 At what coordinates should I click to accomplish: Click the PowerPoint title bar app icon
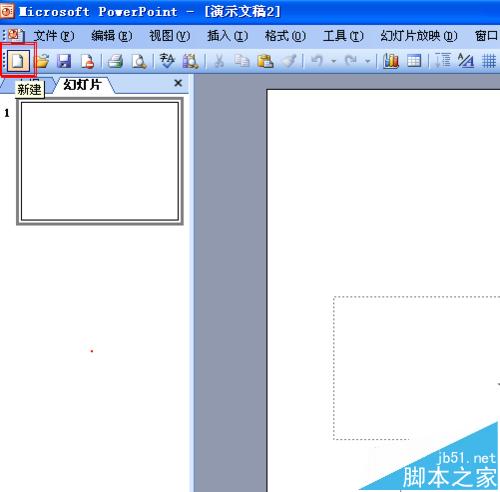(7, 11)
